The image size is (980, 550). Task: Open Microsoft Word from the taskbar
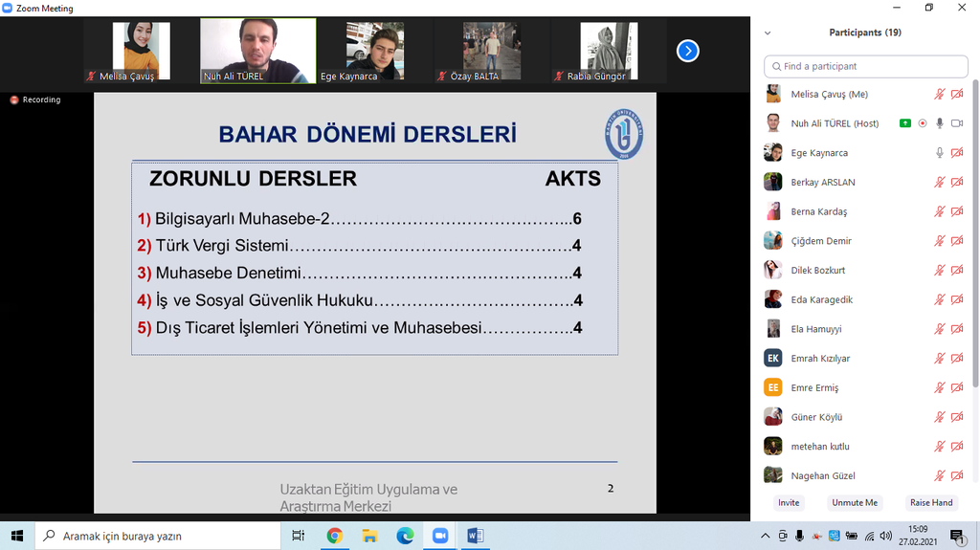click(x=476, y=536)
